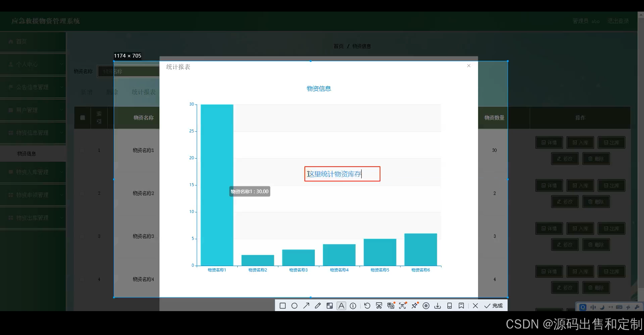Click the numbered marker tool
This screenshot has height=335, width=644.
(x=353, y=306)
